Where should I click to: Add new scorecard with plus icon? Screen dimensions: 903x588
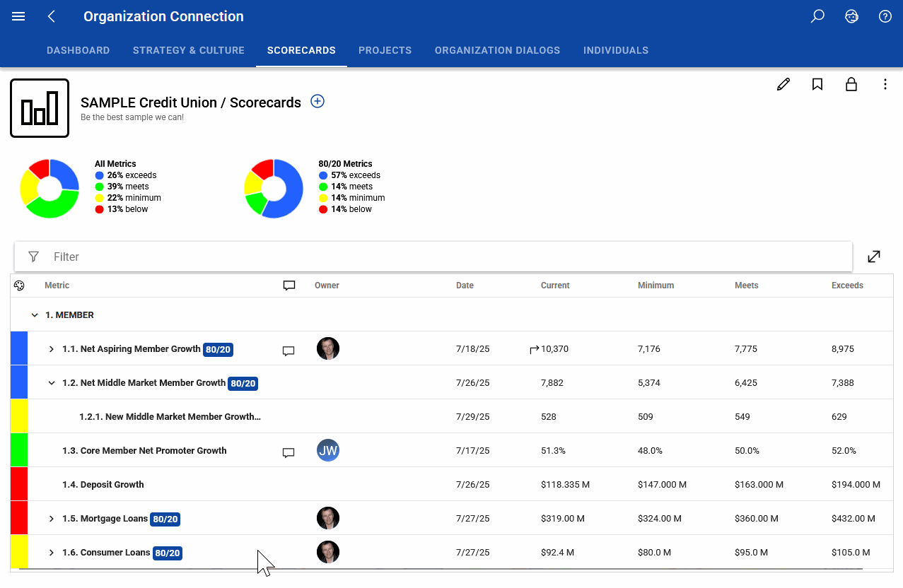pyautogui.click(x=317, y=102)
